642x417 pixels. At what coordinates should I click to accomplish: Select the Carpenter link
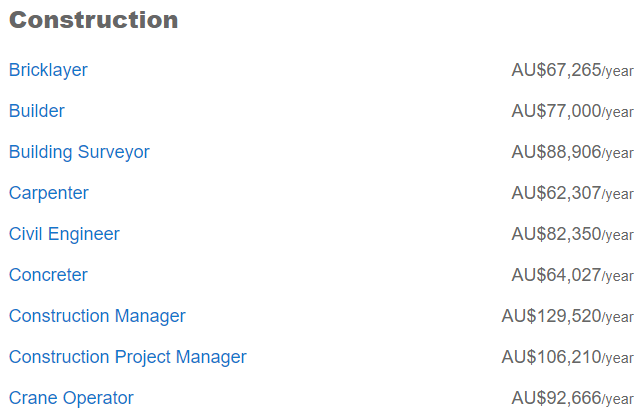(x=49, y=193)
